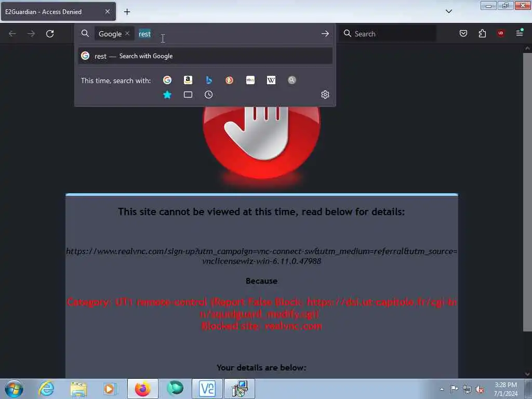Reload the current page

click(50, 34)
